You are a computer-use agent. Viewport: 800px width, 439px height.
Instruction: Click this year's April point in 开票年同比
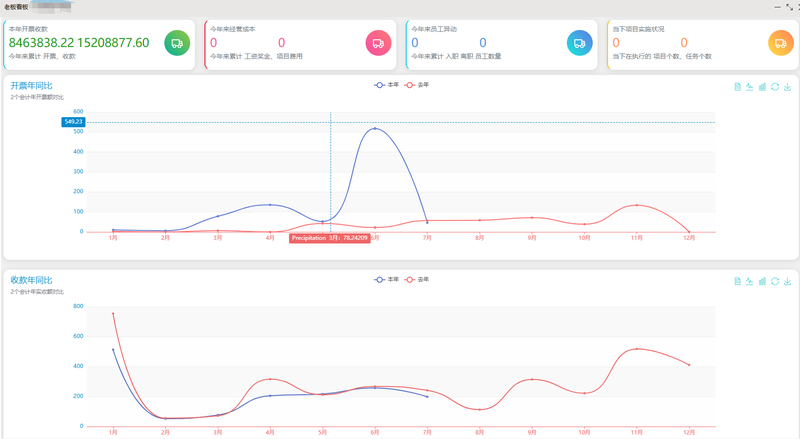click(270, 205)
